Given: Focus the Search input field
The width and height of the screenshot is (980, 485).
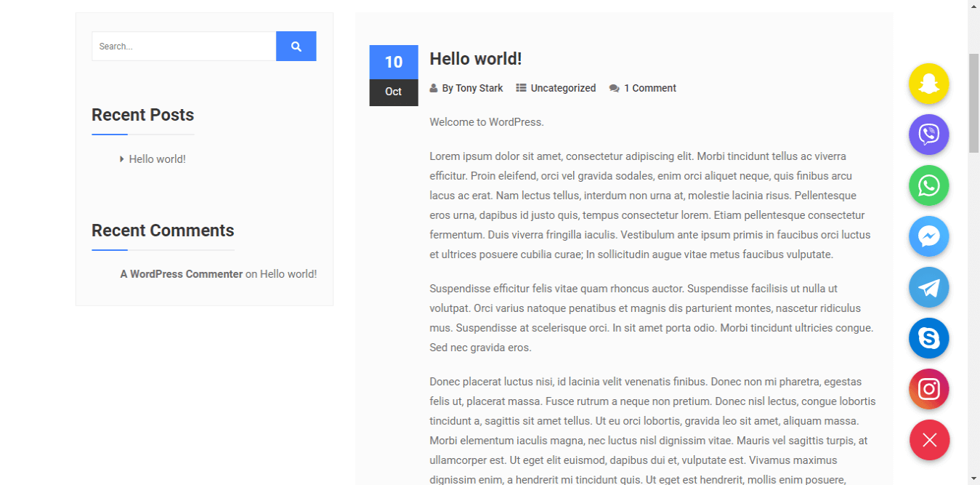Looking at the screenshot, I should [x=184, y=47].
